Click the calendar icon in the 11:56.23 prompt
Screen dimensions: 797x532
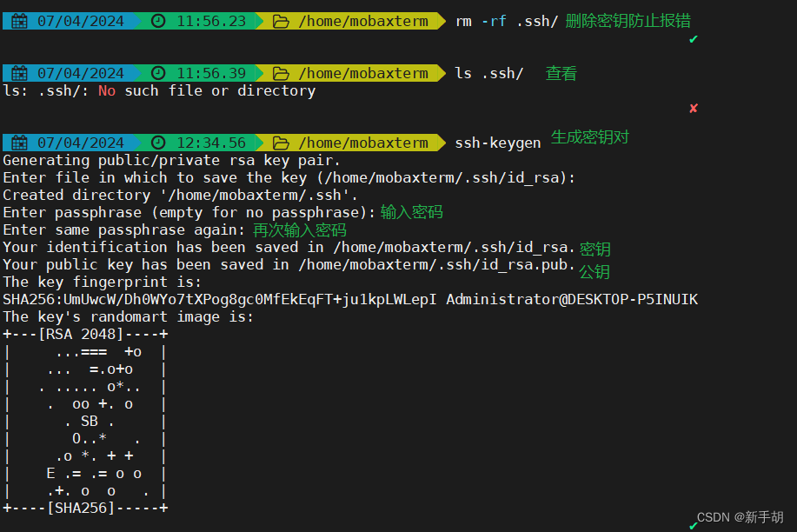(x=19, y=22)
